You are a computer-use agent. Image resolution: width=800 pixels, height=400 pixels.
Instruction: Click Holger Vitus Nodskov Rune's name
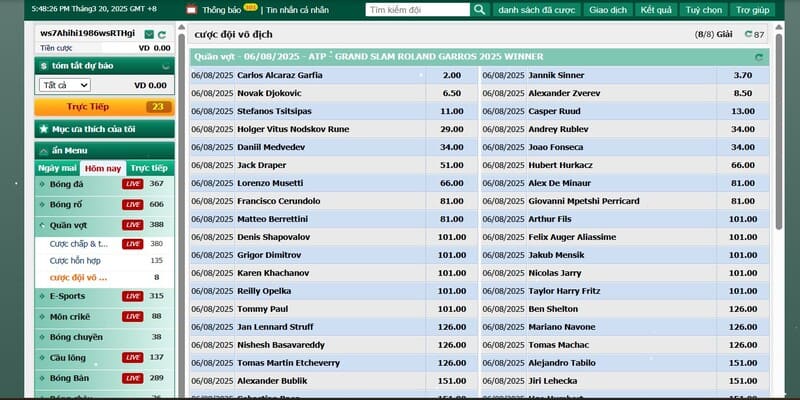293,130
